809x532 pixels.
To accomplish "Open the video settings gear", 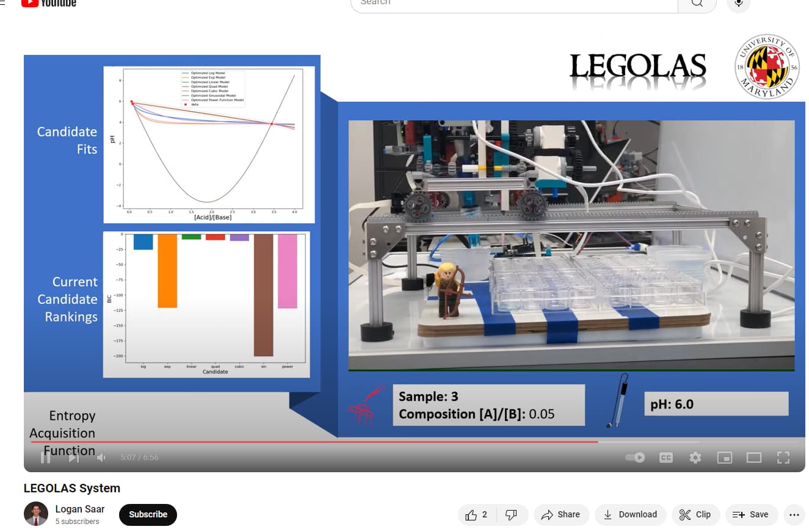I will (695, 458).
